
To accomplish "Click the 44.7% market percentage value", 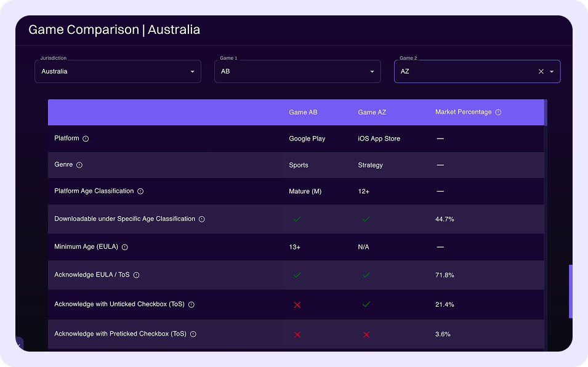I will pos(444,219).
